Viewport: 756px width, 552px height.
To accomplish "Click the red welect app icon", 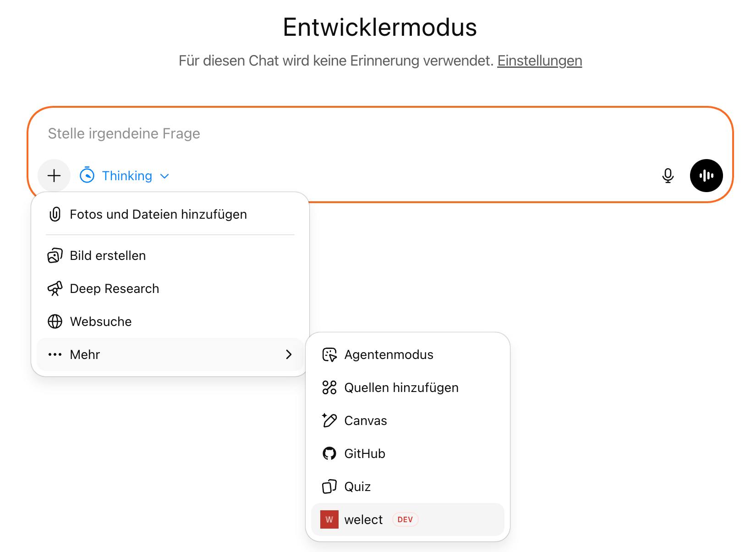I will [329, 519].
